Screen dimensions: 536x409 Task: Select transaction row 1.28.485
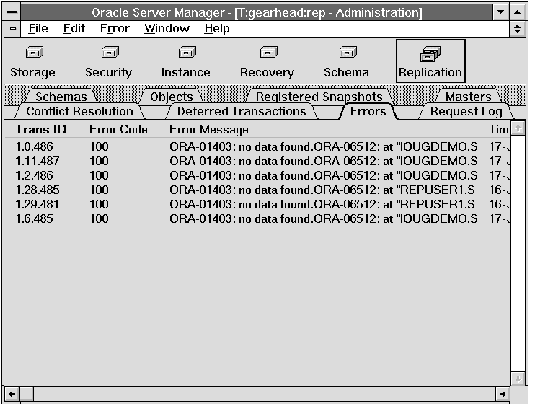click(257, 190)
